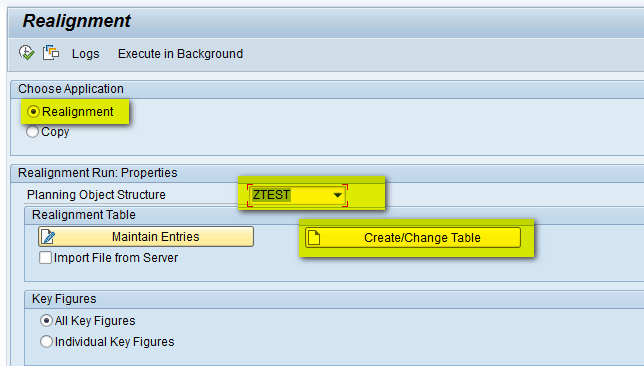Click the Choose Application group header
The height and width of the screenshot is (366, 644).
coord(71,89)
